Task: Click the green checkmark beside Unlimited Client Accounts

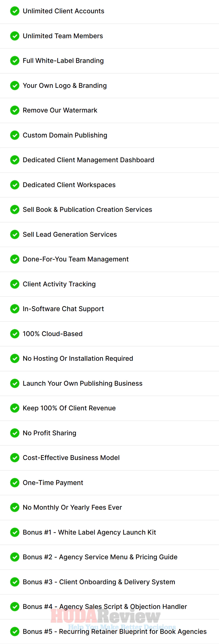Action: [x=15, y=11]
